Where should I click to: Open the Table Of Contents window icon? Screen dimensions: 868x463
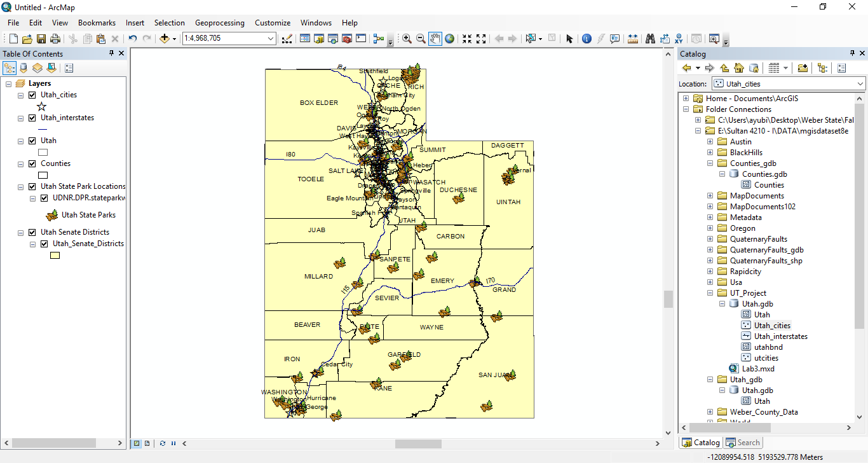(305, 39)
